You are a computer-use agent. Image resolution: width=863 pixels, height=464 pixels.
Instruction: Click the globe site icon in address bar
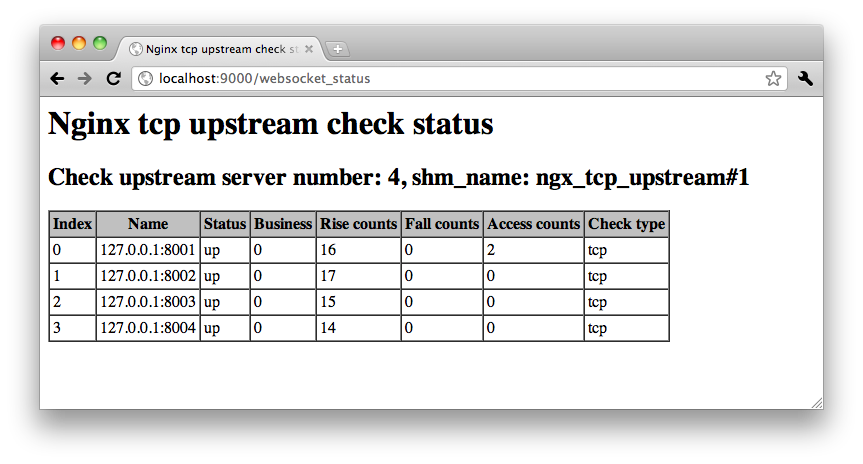[145, 79]
